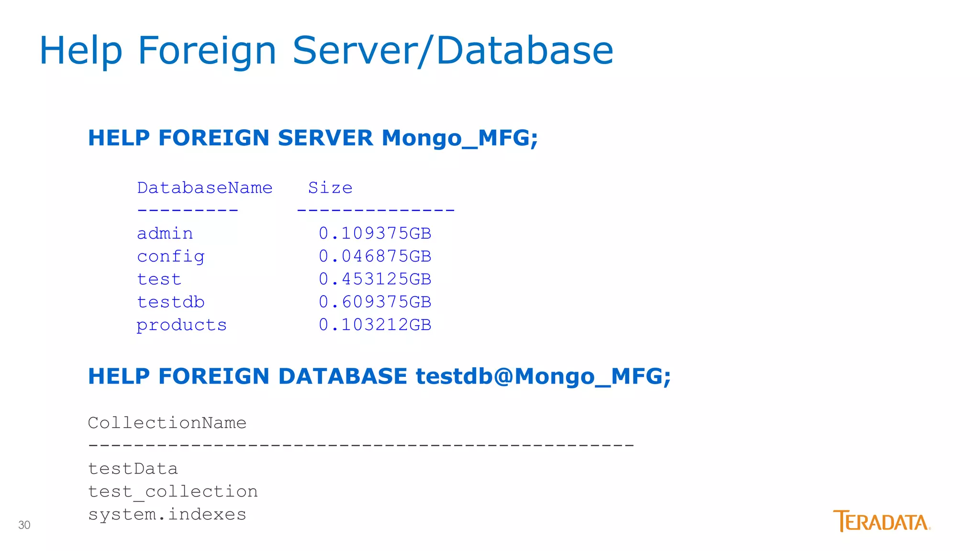Click the Teradata logo
The image size is (980, 551).
pyautogui.click(x=882, y=521)
